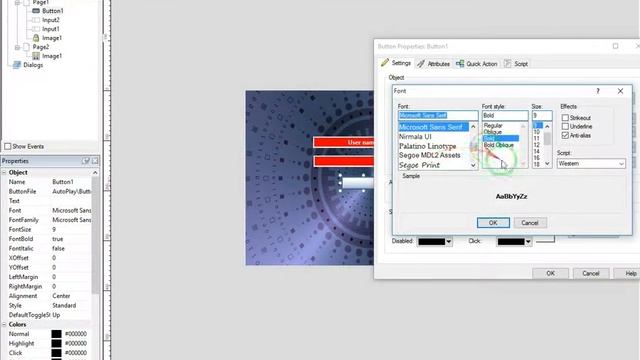The height and width of the screenshot is (360, 640).
Task: Switch to the Attributes tab
Action: (x=433, y=64)
